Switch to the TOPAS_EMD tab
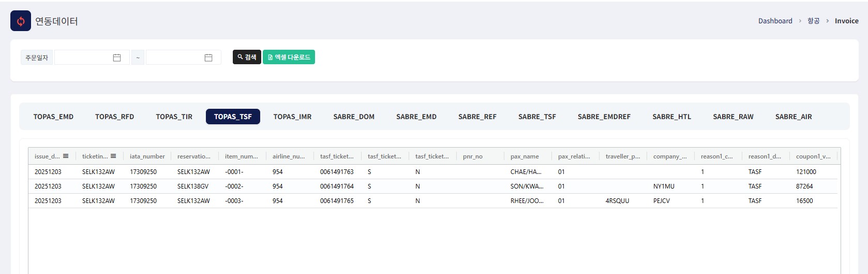Viewport: 868px width, 274px height. pyautogui.click(x=53, y=117)
